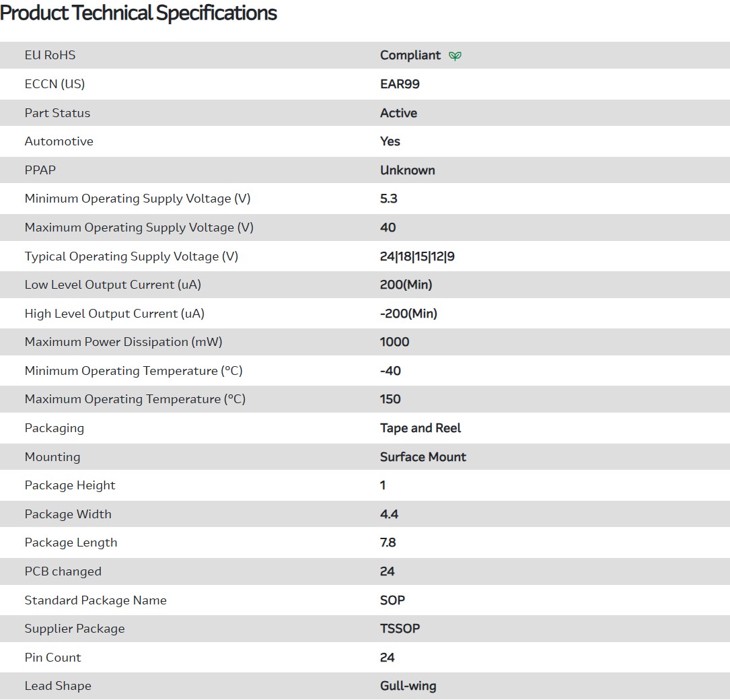Click the Surface Mount mounting value
The width and height of the screenshot is (730, 700).
(x=423, y=457)
